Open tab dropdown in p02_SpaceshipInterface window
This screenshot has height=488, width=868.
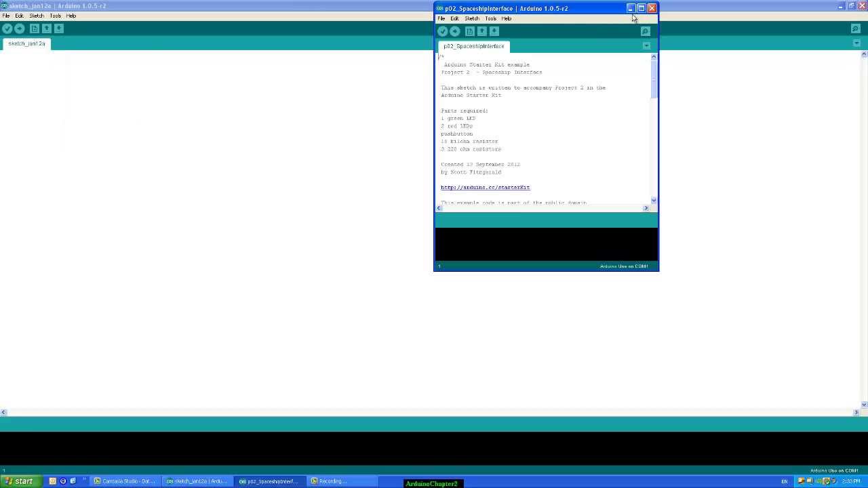pos(646,45)
